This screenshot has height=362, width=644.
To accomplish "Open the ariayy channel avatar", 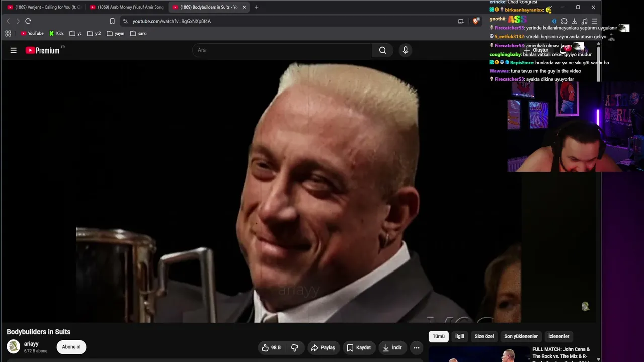I will click(14, 347).
